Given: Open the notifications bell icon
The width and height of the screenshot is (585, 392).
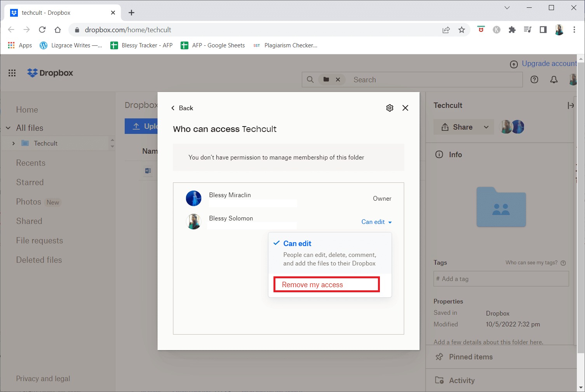Looking at the screenshot, I should [554, 80].
